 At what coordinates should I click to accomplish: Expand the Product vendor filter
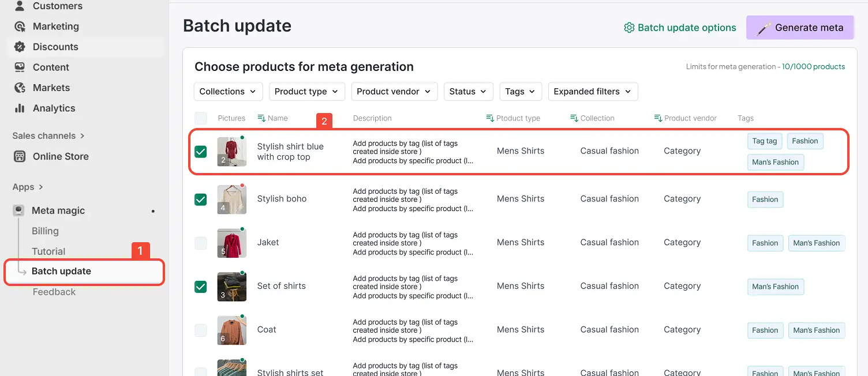pos(394,91)
